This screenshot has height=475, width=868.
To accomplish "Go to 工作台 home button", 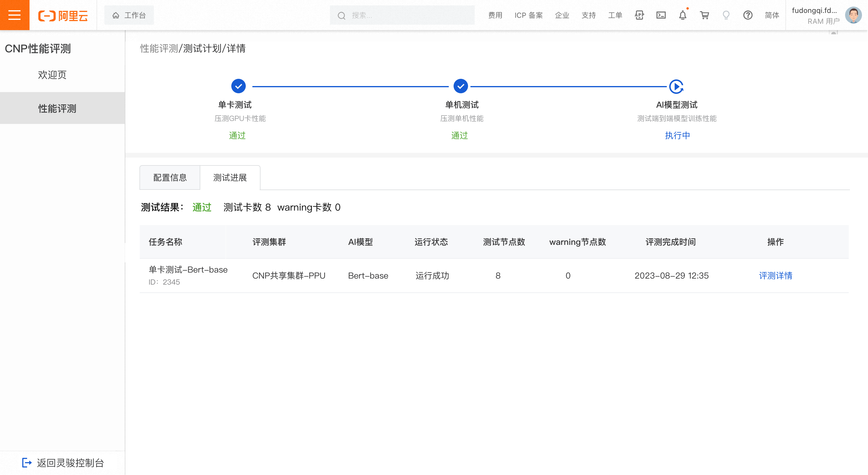I will pyautogui.click(x=129, y=15).
